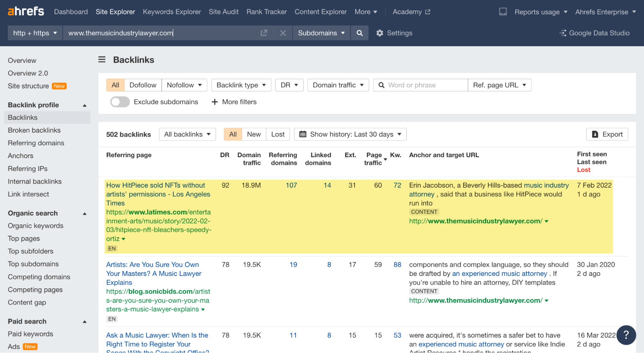Collapse the Organic search section

click(85, 214)
